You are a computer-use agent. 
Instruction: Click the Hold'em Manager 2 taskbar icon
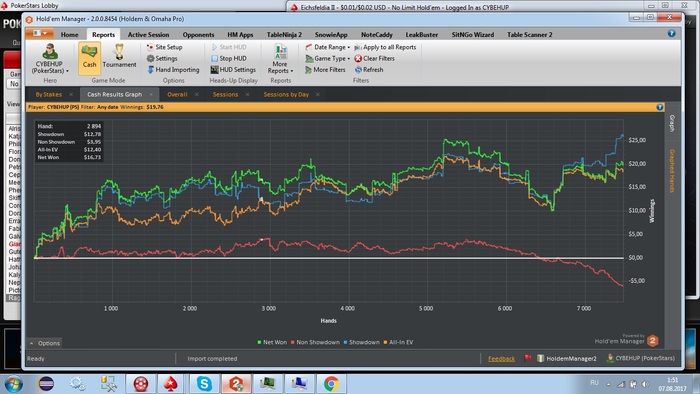coord(236,384)
